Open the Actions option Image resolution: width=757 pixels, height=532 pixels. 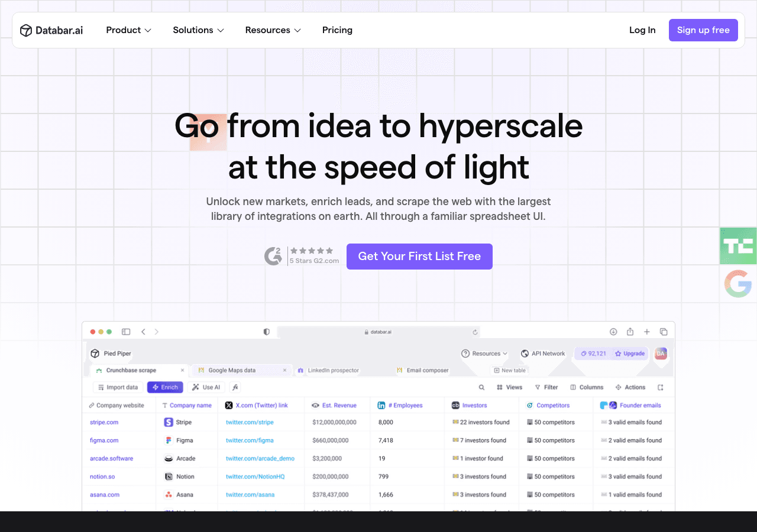click(630, 388)
